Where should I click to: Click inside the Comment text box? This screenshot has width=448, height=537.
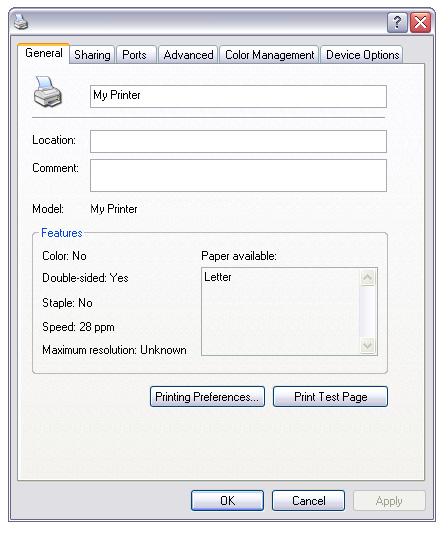coord(238,175)
